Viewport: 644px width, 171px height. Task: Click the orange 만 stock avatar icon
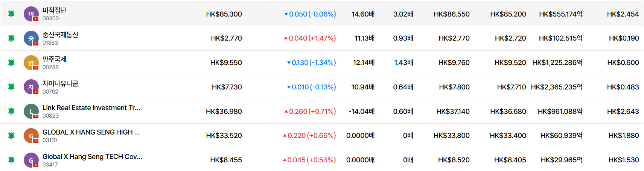pos(31,63)
